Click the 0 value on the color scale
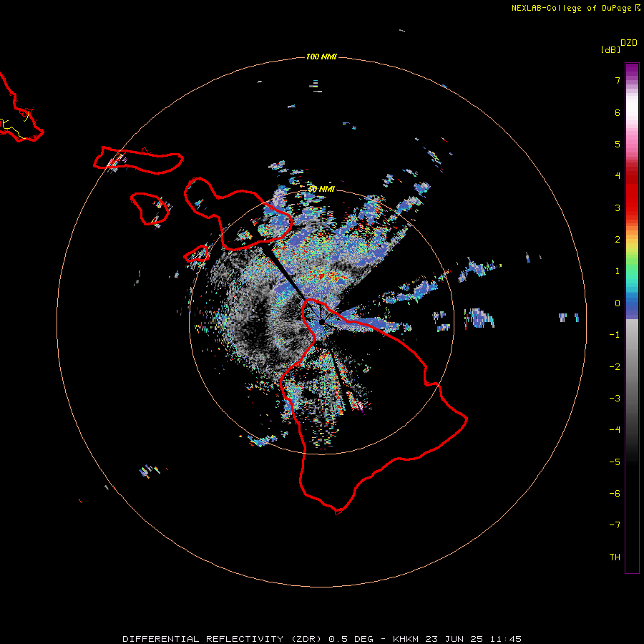Screen dimensions: 644x644 point(618,303)
